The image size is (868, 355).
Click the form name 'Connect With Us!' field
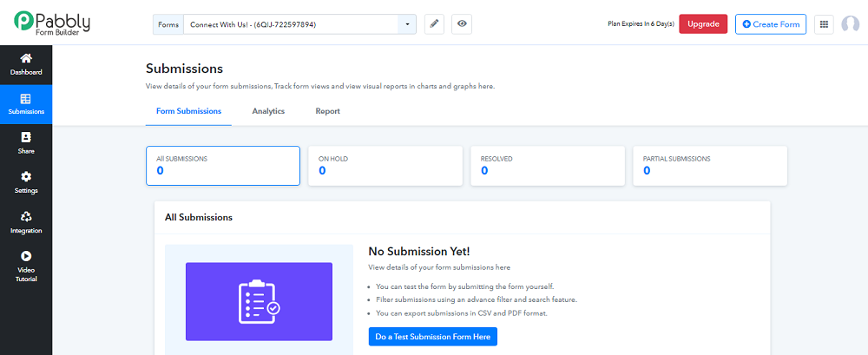pyautogui.click(x=291, y=24)
